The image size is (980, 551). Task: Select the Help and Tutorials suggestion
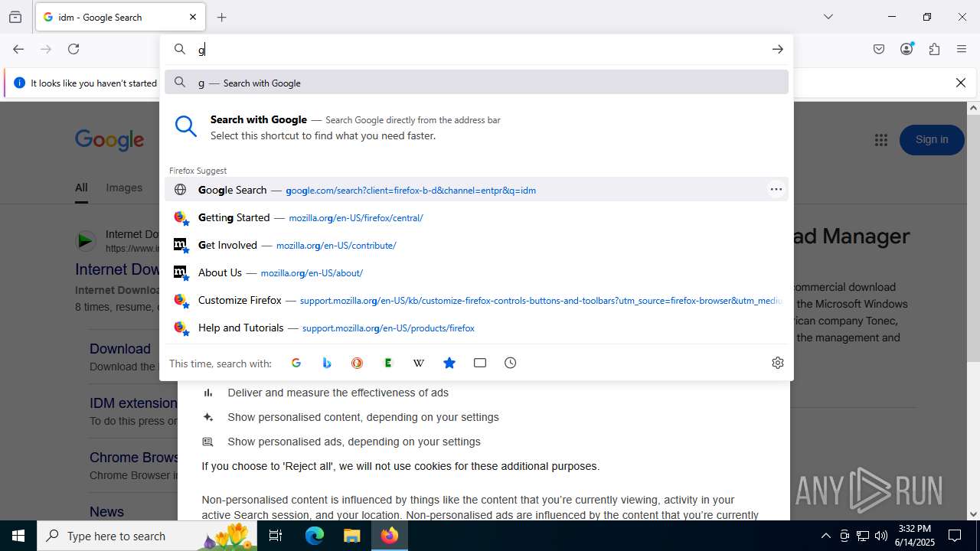point(476,328)
